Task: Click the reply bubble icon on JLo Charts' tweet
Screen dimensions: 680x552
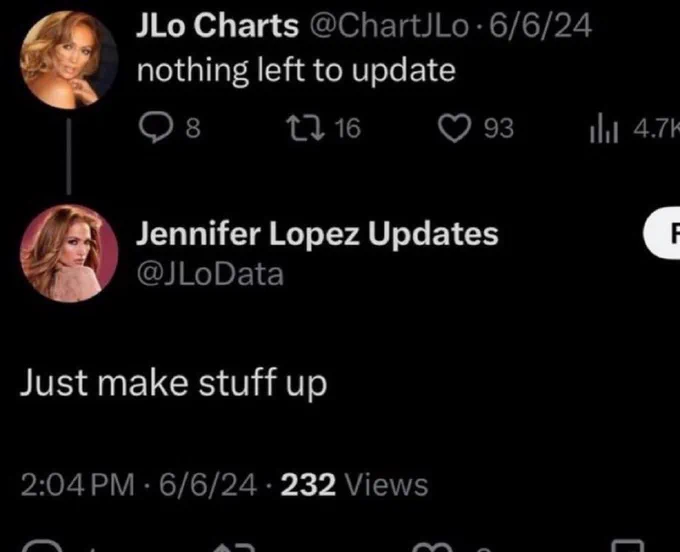Action: point(156,129)
